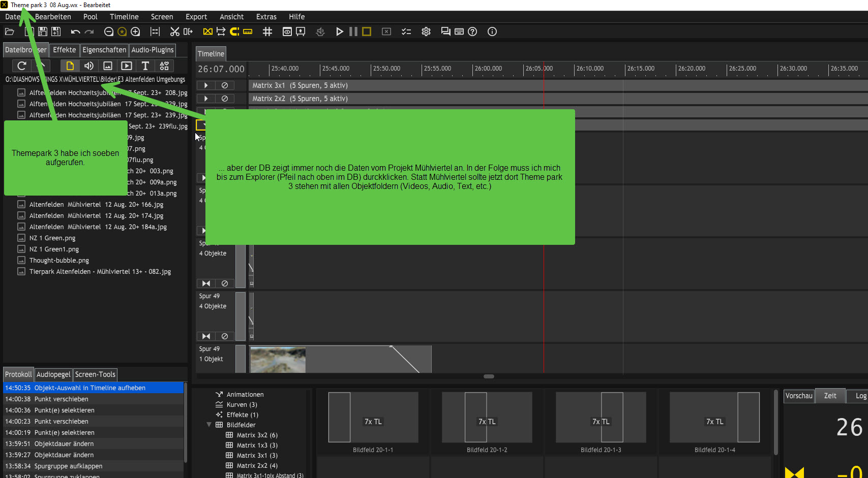Select file Thought-bubble.png
The width and height of the screenshot is (868, 478).
click(x=59, y=260)
